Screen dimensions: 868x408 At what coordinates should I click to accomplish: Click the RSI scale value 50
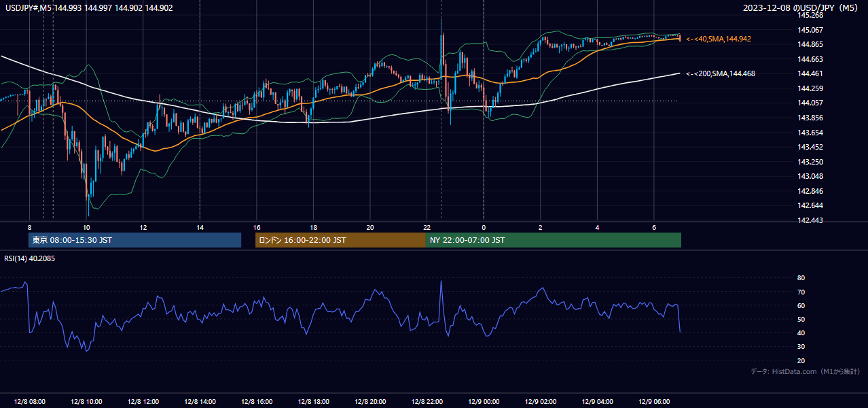[x=801, y=320]
